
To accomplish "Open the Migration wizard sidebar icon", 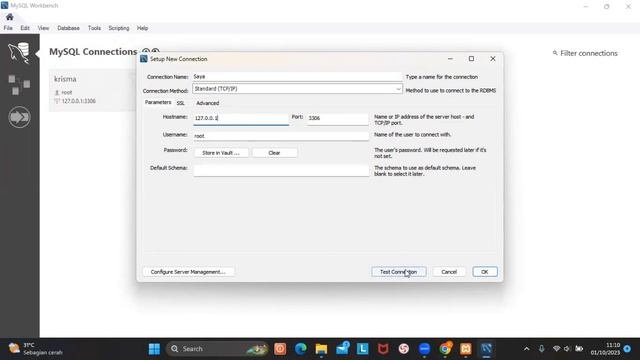I will click(x=19, y=117).
